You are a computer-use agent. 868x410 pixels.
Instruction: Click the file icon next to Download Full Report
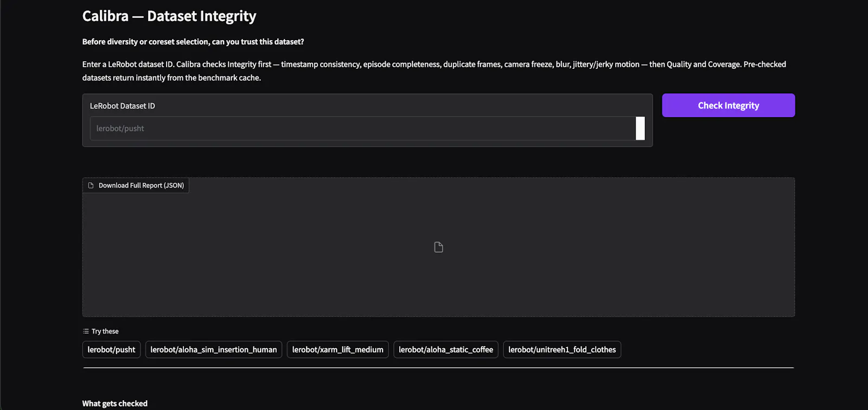pyautogui.click(x=91, y=185)
